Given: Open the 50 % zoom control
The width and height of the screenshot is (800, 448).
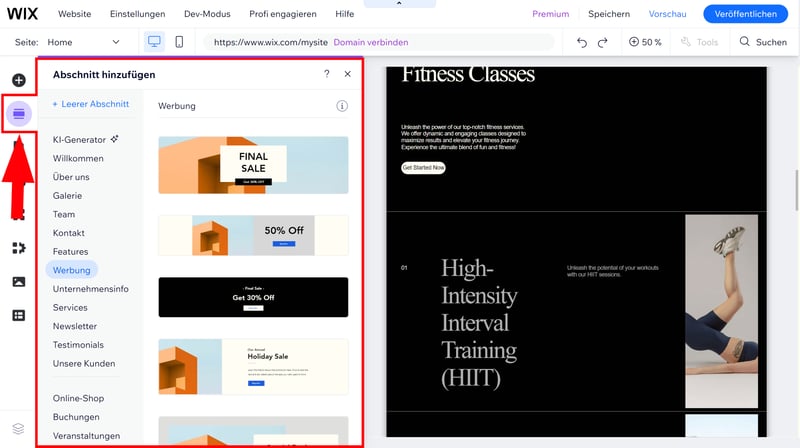Looking at the screenshot, I should point(645,42).
